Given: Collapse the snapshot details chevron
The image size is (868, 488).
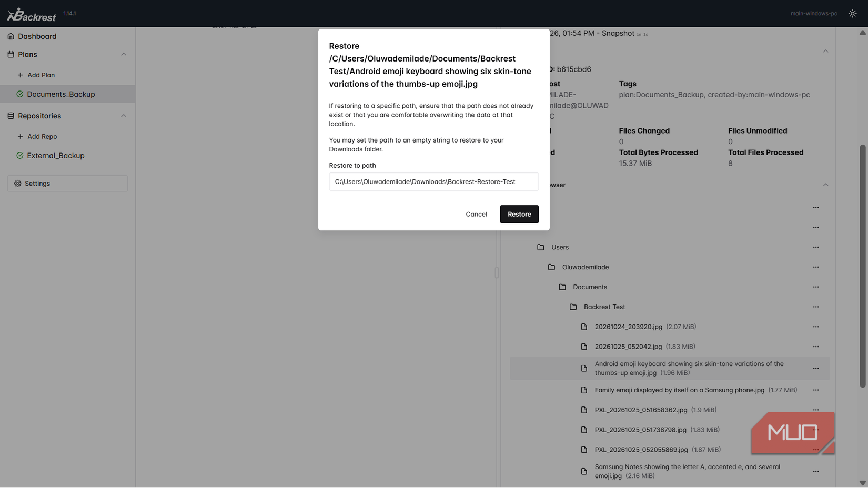Looking at the screenshot, I should [x=825, y=51].
